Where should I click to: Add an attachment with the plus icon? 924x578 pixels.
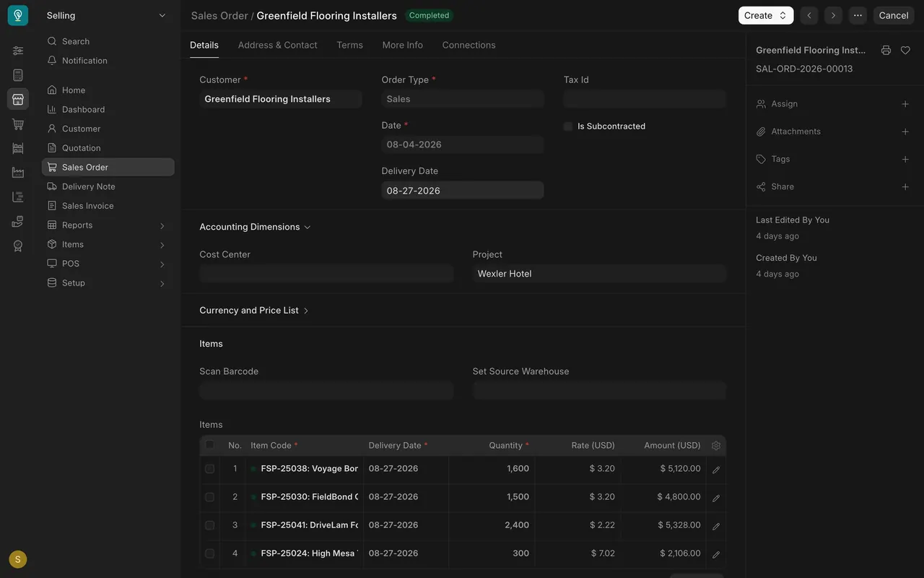tap(905, 131)
